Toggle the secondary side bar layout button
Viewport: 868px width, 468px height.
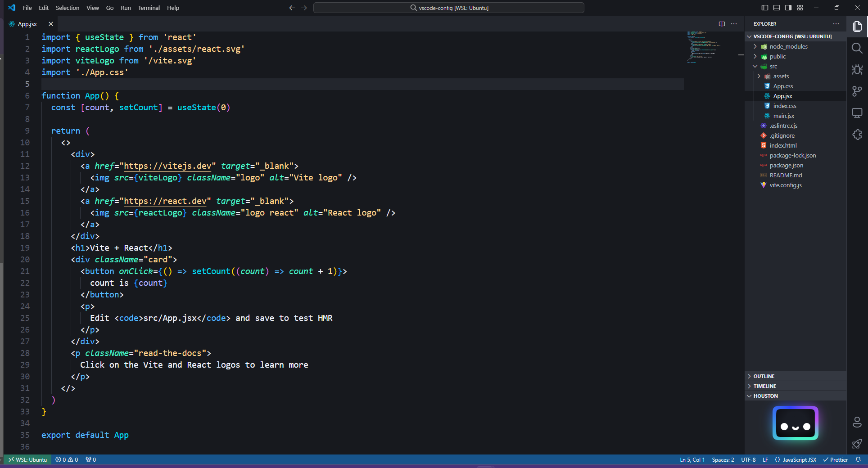pos(788,8)
